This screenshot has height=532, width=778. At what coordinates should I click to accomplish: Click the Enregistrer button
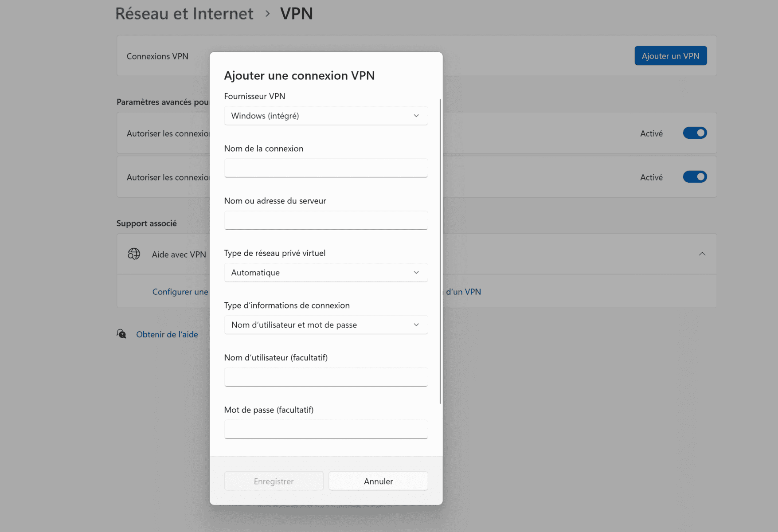274,481
